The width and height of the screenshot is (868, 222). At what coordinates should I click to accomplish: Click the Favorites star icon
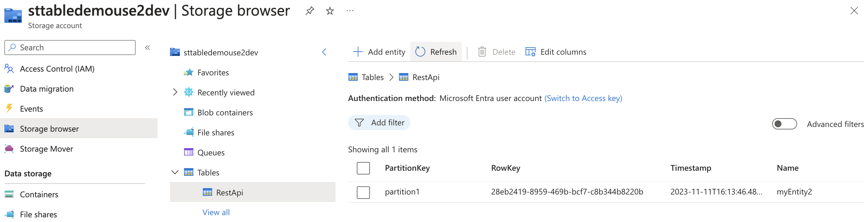[189, 72]
